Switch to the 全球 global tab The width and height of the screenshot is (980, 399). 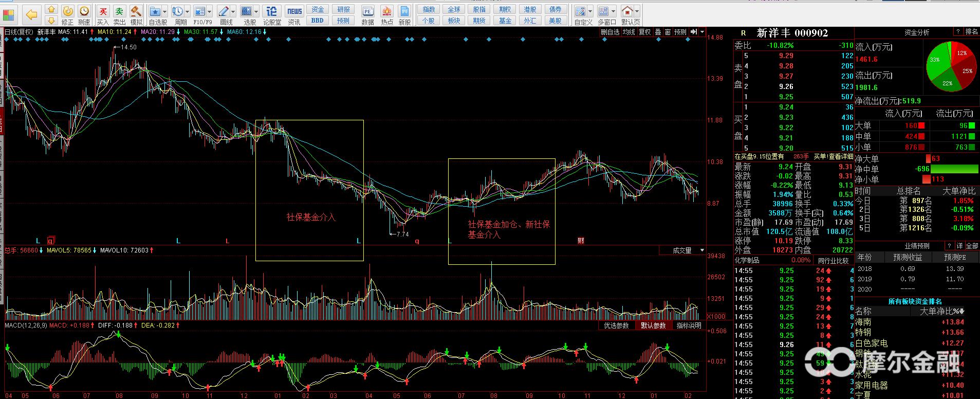454,9
